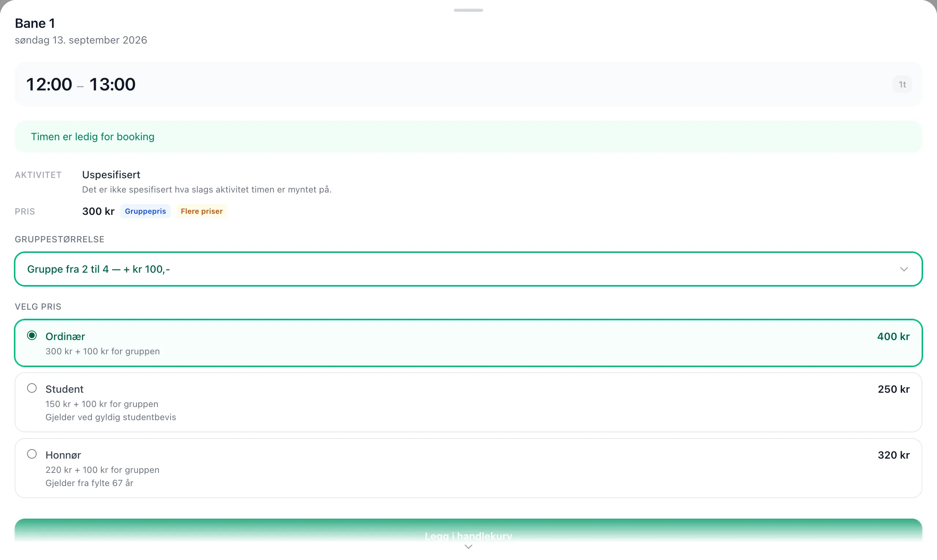Click the activity description Det er ikke spesifisert
Image resolution: width=937 pixels, height=560 pixels.
point(207,190)
